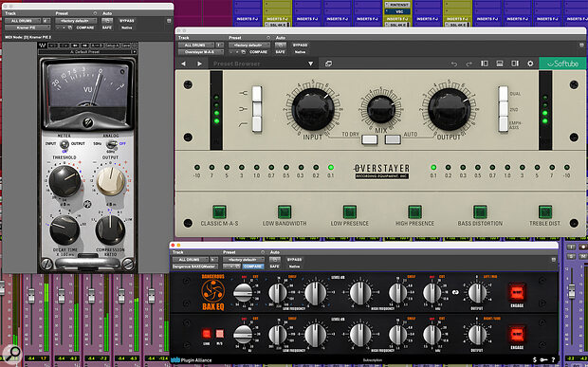Click the Overstayer Recording Equipment logo
Viewport: 588px width, 367px height.
click(382, 172)
